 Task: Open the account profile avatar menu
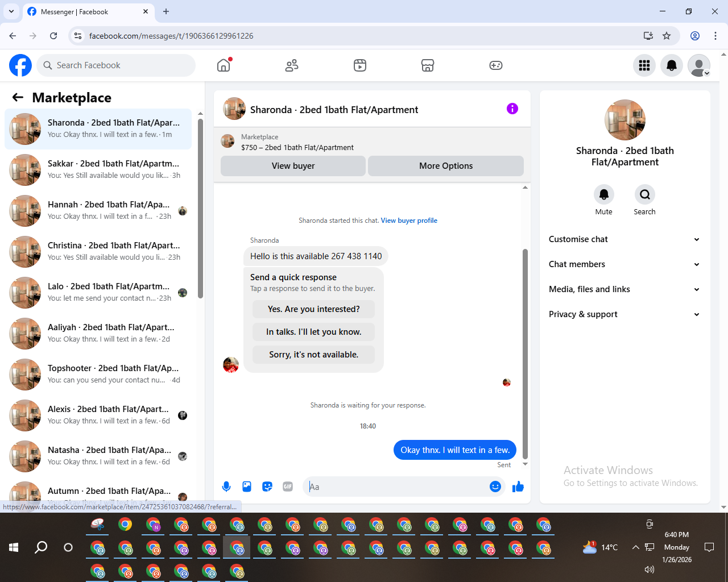tap(699, 65)
